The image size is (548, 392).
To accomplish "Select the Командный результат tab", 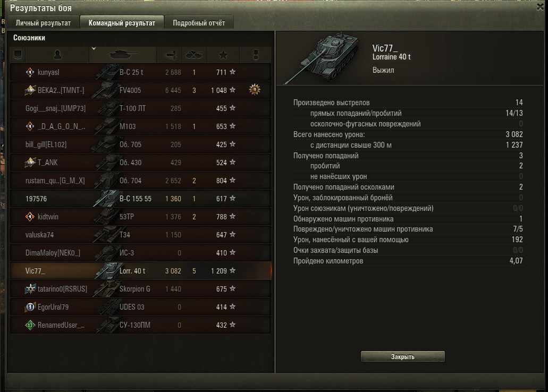I will 122,23.
